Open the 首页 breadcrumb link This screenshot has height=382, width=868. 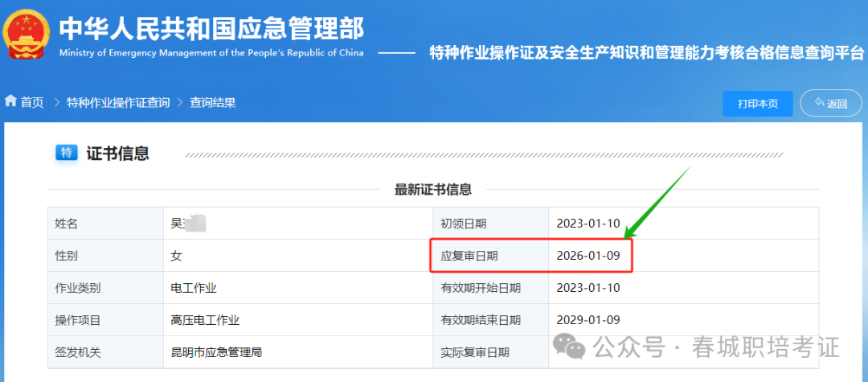pyautogui.click(x=32, y=102)
